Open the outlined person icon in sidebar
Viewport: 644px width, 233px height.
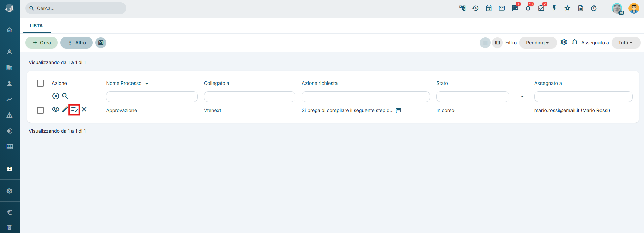click(x=10, y=52)
